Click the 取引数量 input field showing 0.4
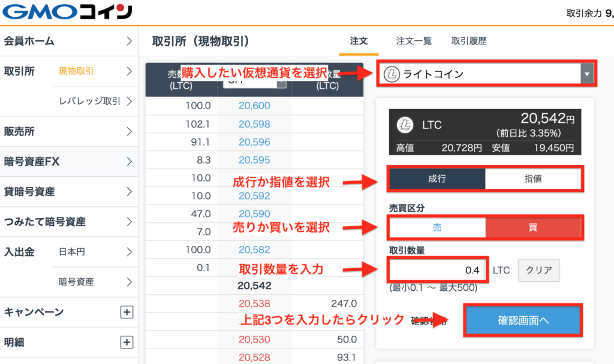 point(437,270)
